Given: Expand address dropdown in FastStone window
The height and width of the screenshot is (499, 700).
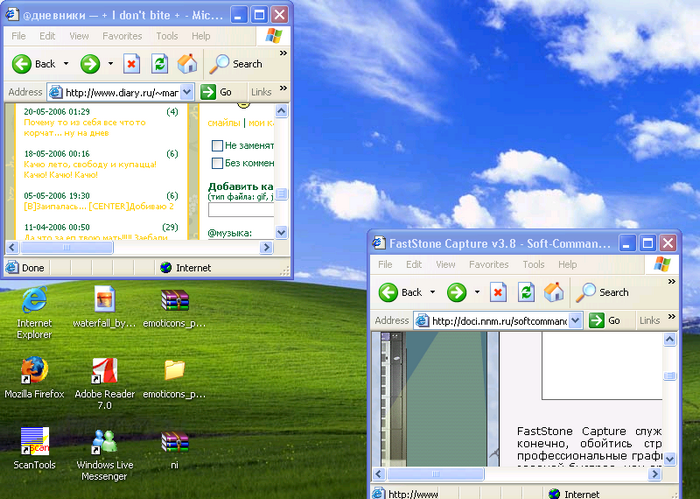Looking at the screenshot, I should point(576,320).
